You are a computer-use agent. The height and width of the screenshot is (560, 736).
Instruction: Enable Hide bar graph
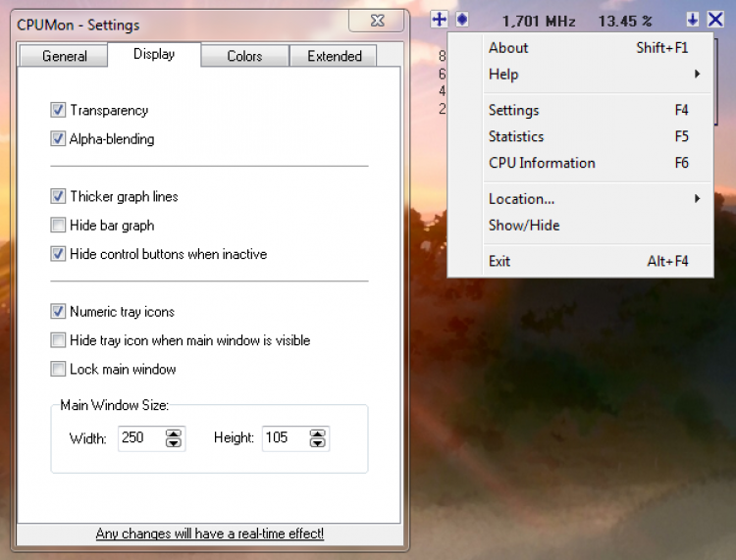point(58,226)
